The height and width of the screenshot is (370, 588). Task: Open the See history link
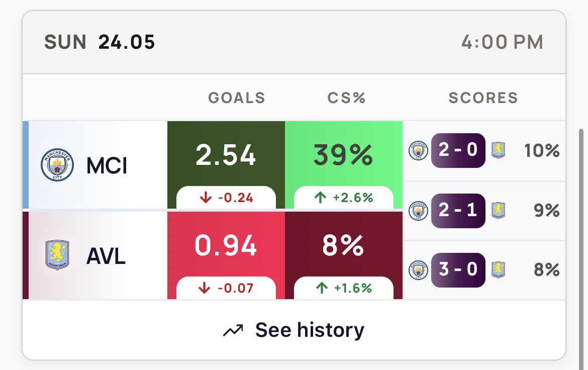click(x=293, y=330)
